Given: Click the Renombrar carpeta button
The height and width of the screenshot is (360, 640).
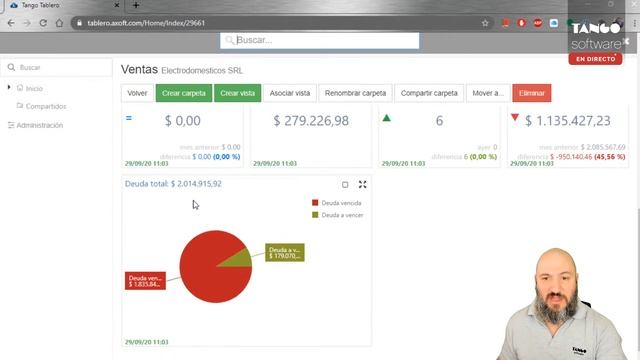Looking at the screenshot, I should (356, 93).
